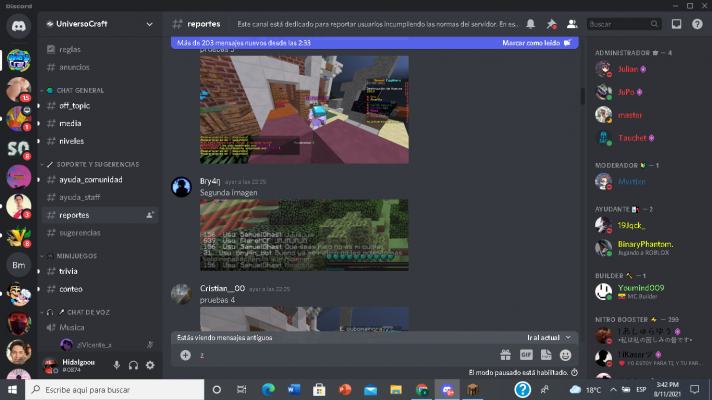Open the off_topic channel

coord(100,106)
